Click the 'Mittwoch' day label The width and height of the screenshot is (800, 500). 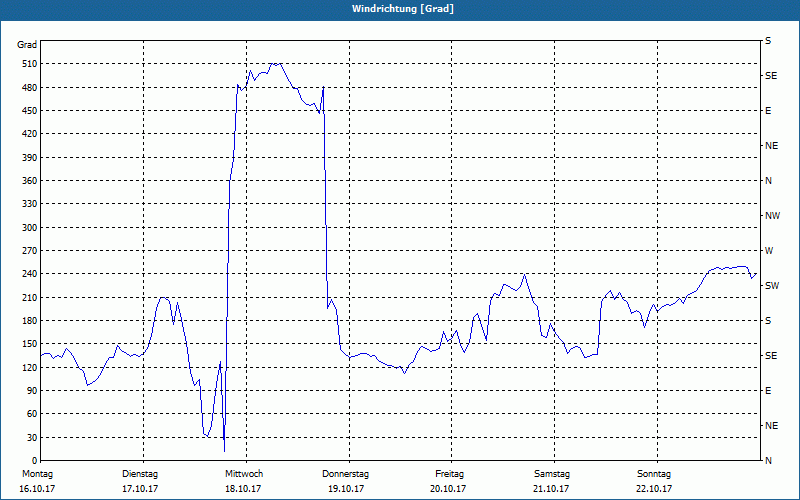(244, 474)
